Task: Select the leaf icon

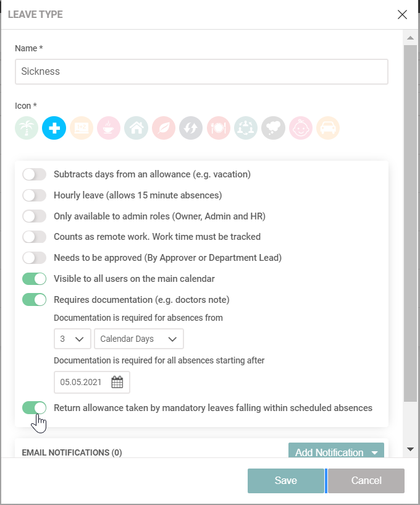Action: point(164,129)
